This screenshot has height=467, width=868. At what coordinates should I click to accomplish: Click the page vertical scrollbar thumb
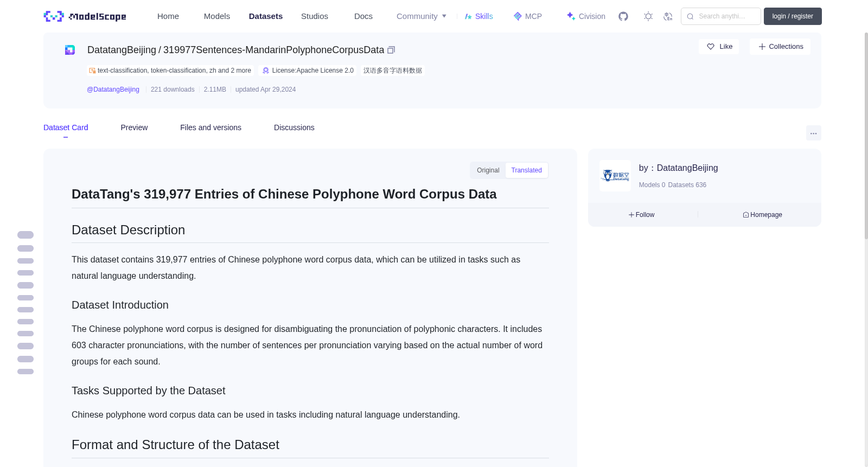pos(866,136)
